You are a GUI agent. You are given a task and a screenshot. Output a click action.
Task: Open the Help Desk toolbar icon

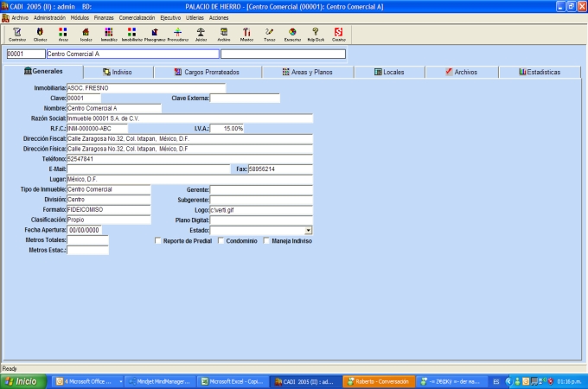coord(316,34)
